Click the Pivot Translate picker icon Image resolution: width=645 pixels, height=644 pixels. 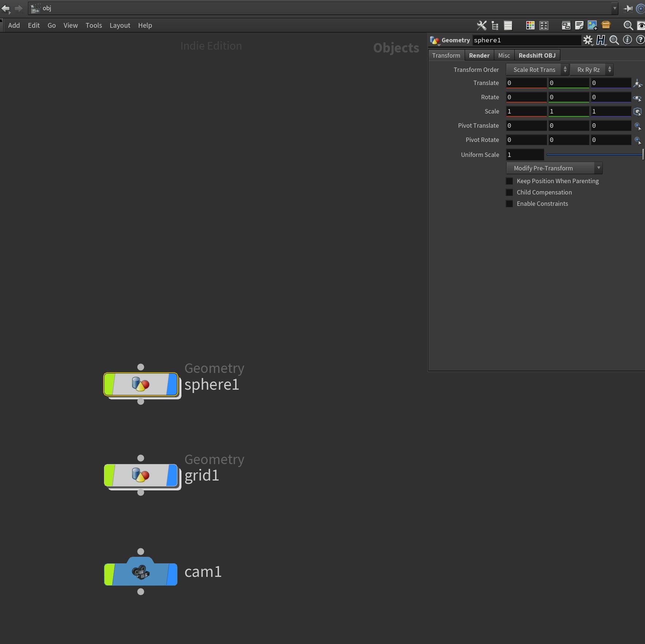pyautogui.click(x=638, y=126)
